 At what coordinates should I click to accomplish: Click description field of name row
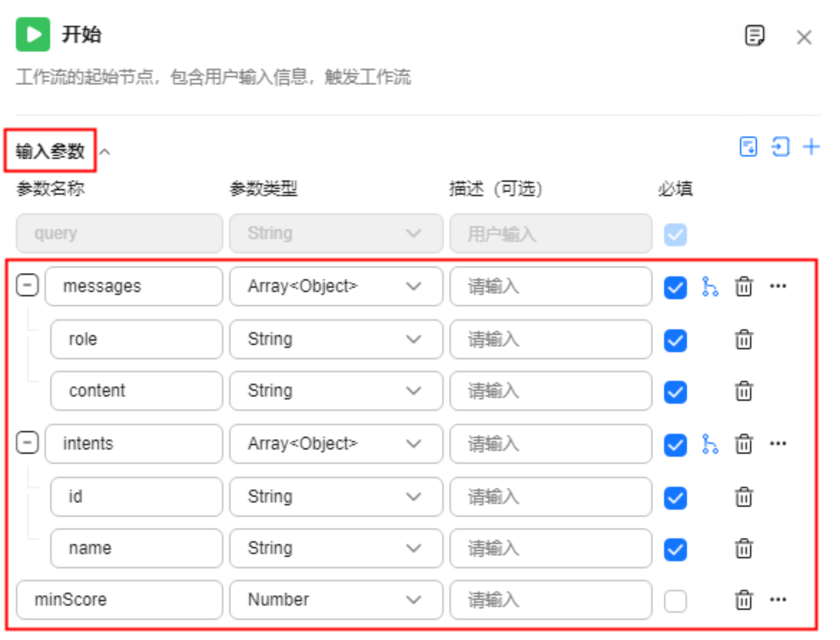tap(551, 548)
